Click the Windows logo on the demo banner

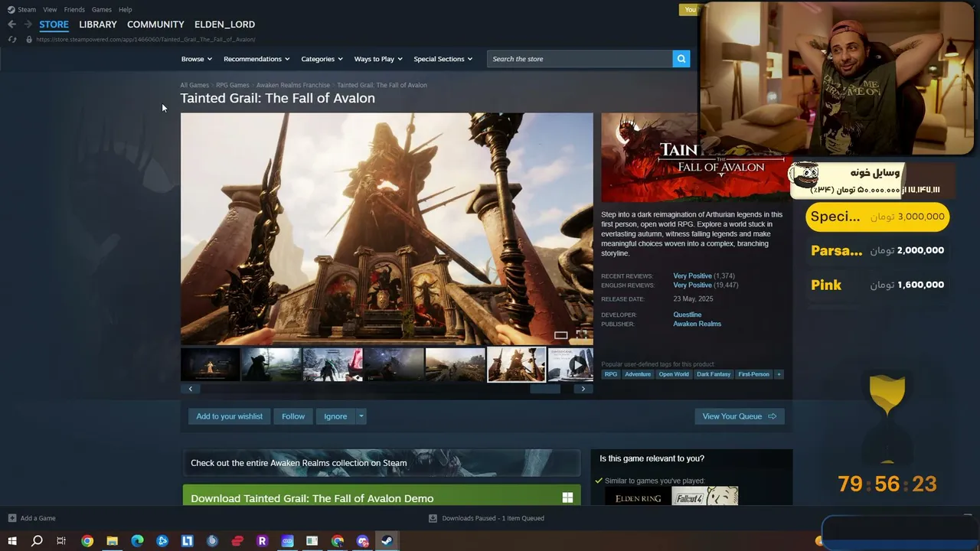coord(567,498)
